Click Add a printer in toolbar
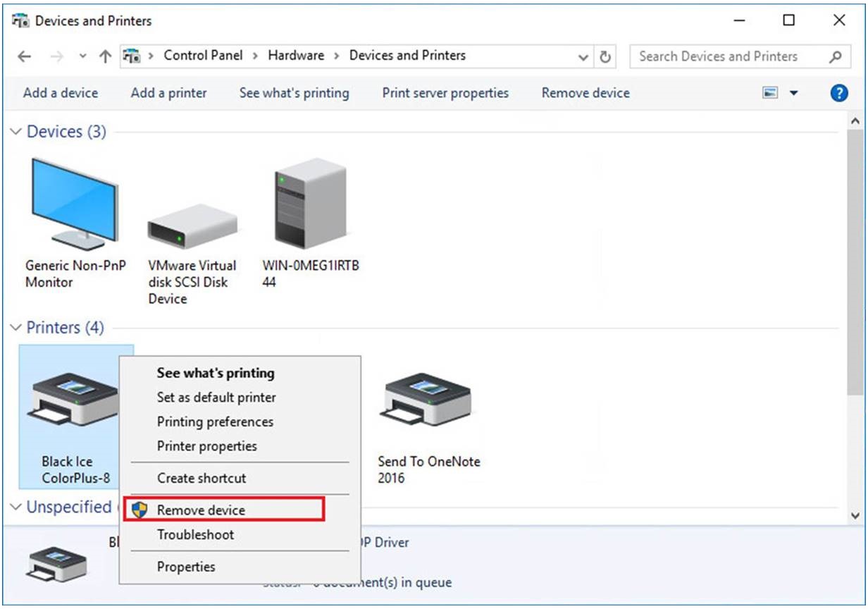The height and width of the screenshot is (609, 868). [x=168, y=93]
